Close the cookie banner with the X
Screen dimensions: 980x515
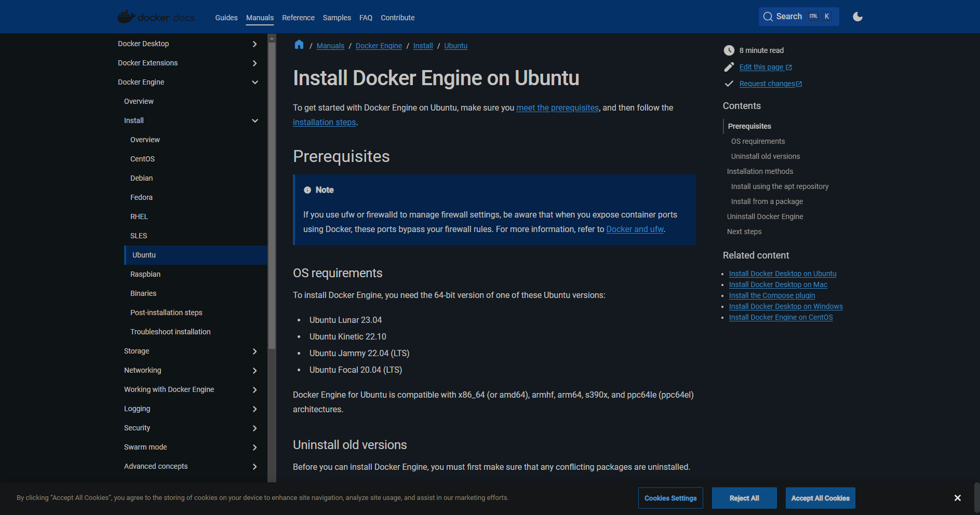pos(957,498)
